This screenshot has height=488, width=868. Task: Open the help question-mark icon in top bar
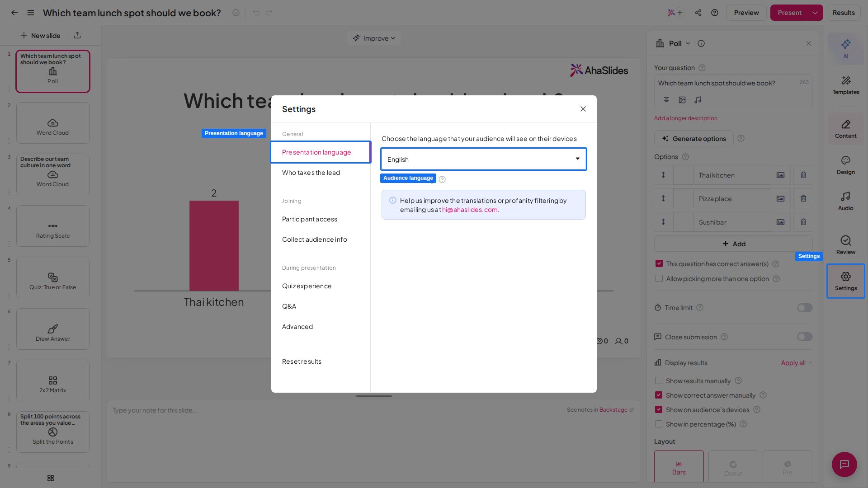click(714, 13)
